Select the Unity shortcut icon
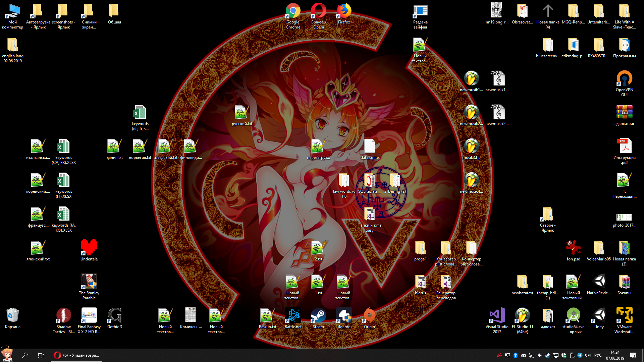This screenshot has width=644, height=362. [599, 316]
